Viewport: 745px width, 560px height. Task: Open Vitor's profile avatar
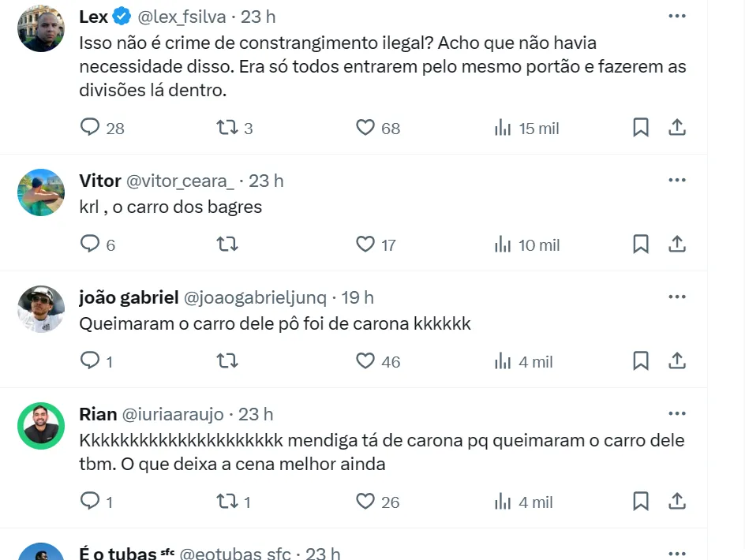pyautogui.click(x=41, y=192)
